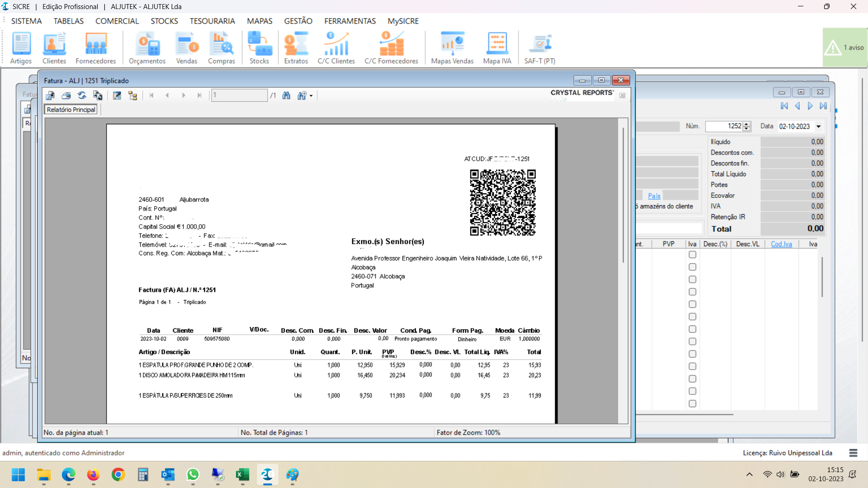This screenshot has width=868, height=488.
Task: Open the Compras module
Action: (x=222, y=48)
